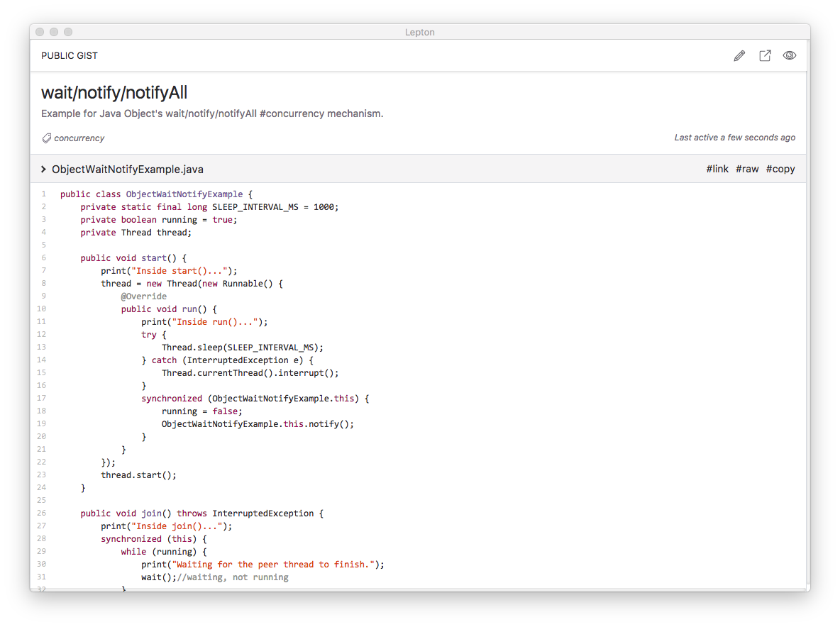Click the 'public void run() {' line
Viewport: 840px width, 627px height.
169,309
